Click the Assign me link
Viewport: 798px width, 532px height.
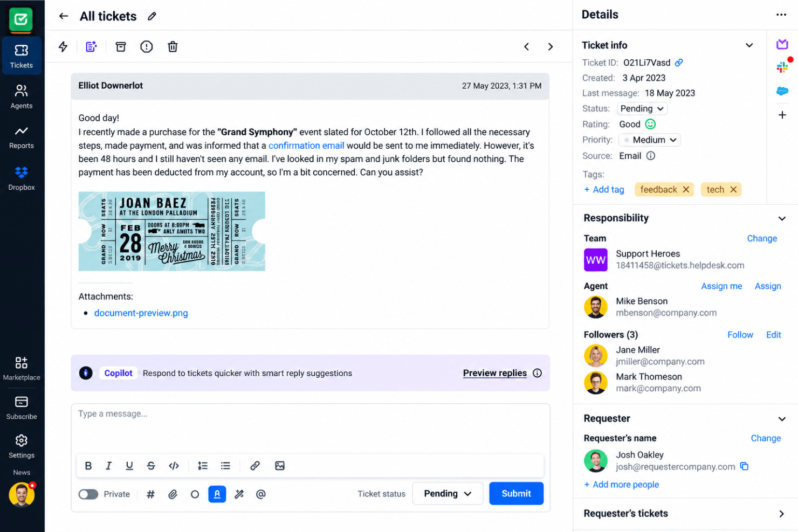(721, 286)
